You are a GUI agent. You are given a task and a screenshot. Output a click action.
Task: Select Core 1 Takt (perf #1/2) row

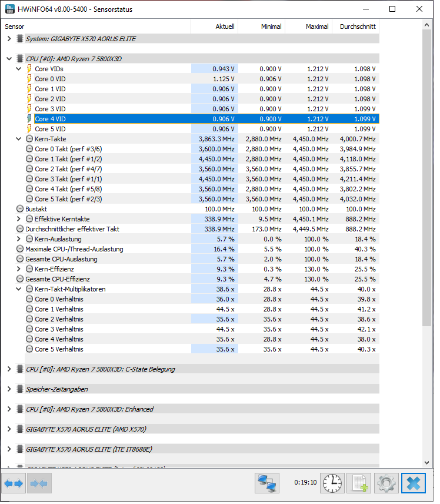pos(202,160)
